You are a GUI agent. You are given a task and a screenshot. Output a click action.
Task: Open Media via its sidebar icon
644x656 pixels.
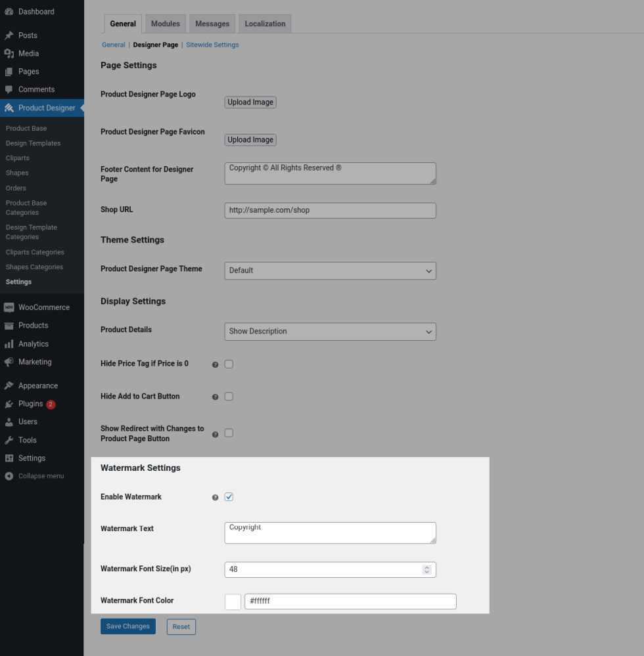[x=9, y=54]
